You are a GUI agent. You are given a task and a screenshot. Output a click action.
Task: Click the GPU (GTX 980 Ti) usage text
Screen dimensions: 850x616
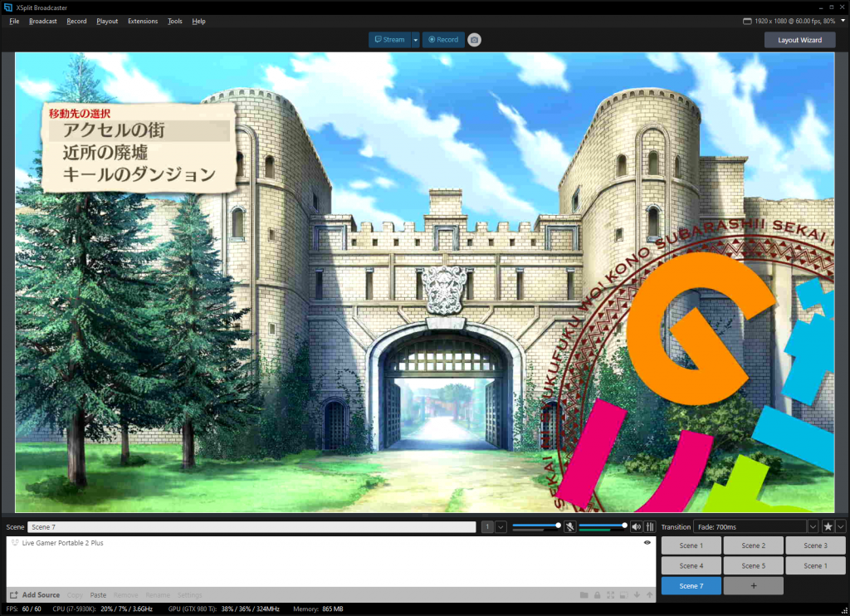(223, 609)
